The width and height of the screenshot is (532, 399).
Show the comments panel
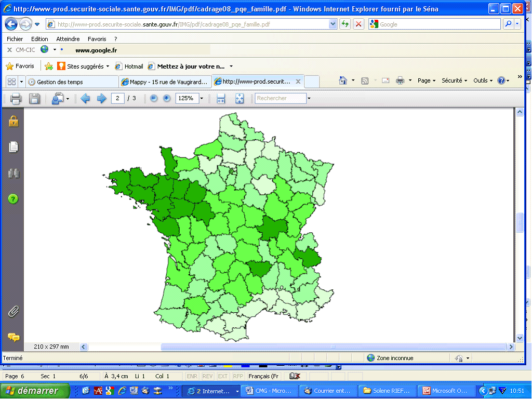tap(13, 337)
